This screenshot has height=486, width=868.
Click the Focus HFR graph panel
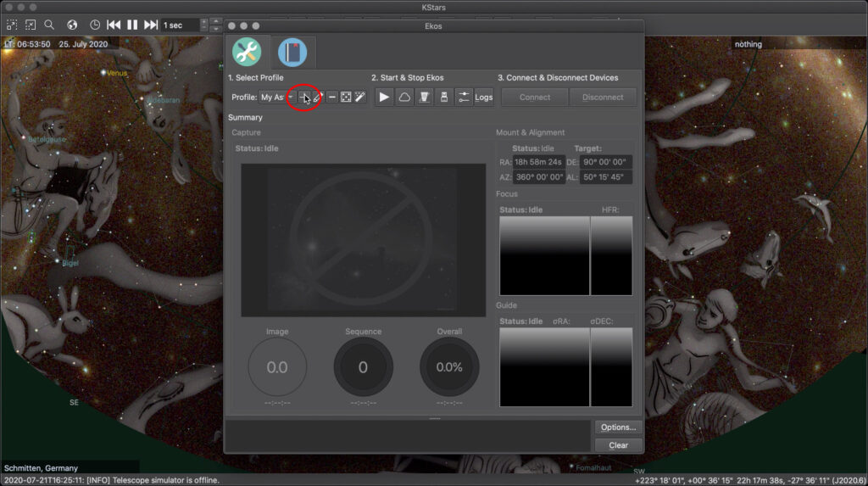tap(611, 255)
